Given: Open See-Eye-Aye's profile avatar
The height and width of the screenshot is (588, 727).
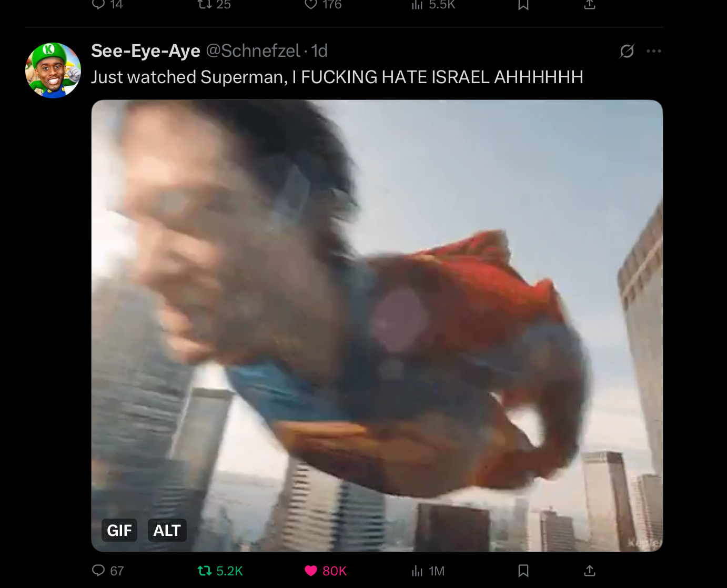Looking at the screenshot, I should tap(53, 70).
